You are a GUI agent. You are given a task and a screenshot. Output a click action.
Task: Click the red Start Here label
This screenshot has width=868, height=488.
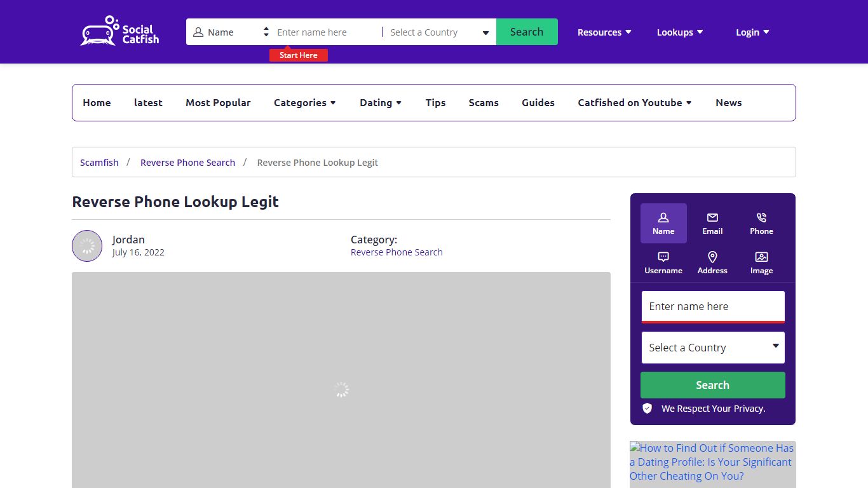click(299, 55)
